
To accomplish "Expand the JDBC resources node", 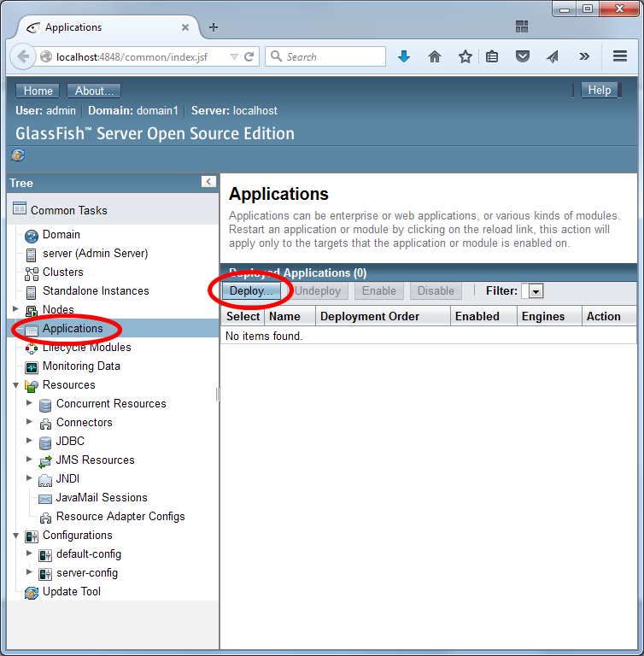I will pyautogui.click(x=29, y=441).
